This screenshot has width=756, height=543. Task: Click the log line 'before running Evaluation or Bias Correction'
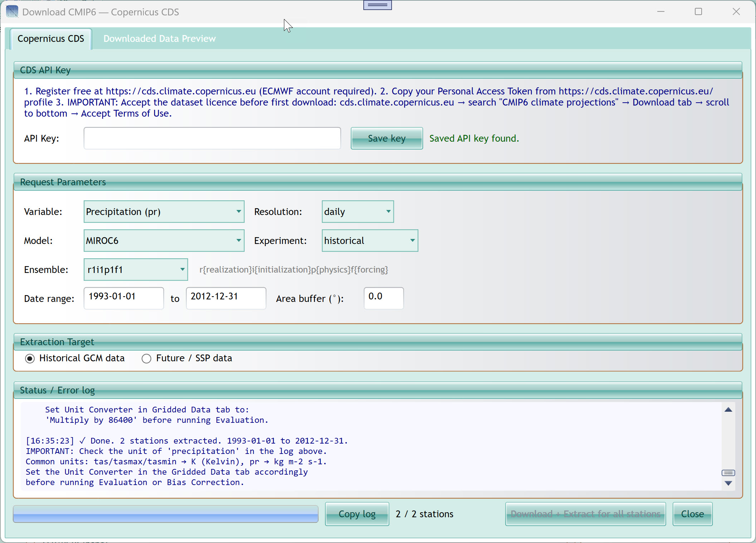pyautogui.click(x=135, y=482)
